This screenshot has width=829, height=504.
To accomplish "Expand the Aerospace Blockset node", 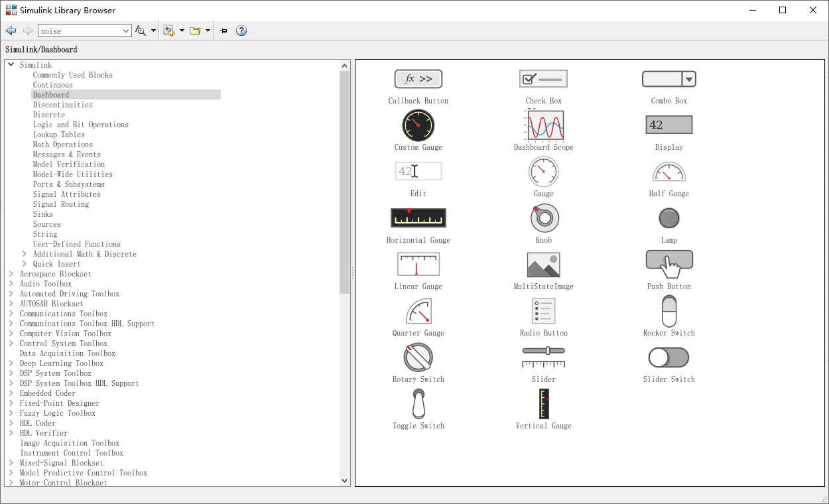I will pyautogui.click(x=10, y=273).
